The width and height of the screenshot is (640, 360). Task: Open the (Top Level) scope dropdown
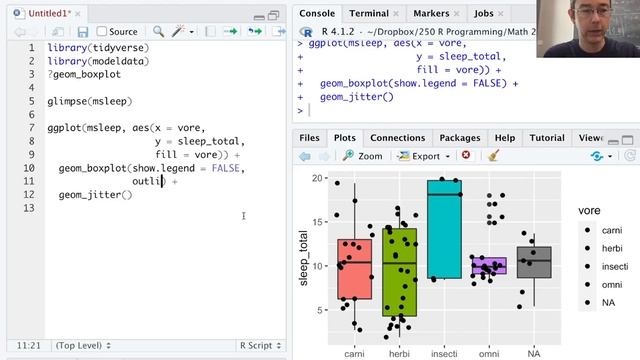tap(83, 345)
